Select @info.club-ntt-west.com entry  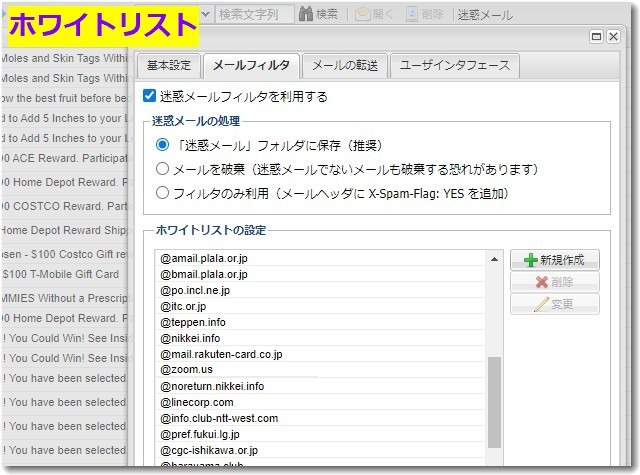pyautogui.click(x=320, y=418)
